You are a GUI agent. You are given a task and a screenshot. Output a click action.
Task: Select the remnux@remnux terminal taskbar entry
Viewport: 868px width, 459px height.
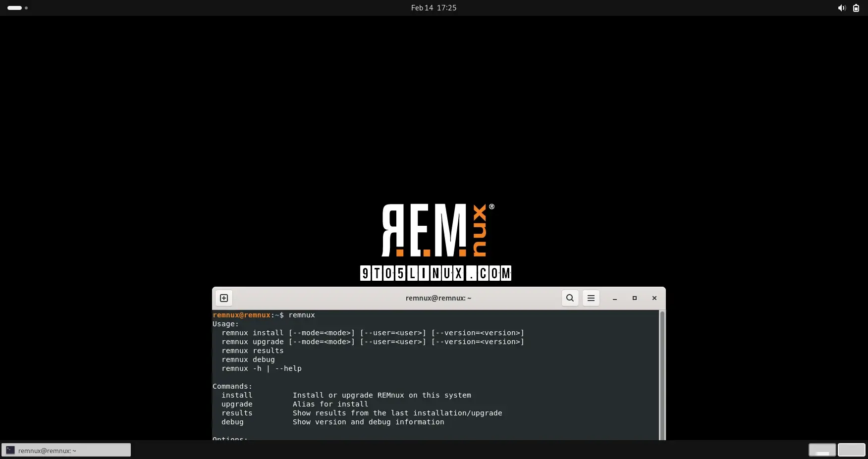pyautogui.click(x=66, y=450)
